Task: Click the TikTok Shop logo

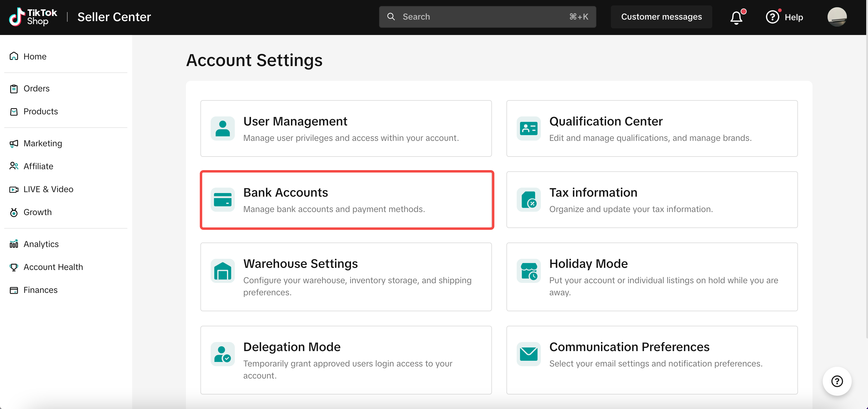Action: 33,17
